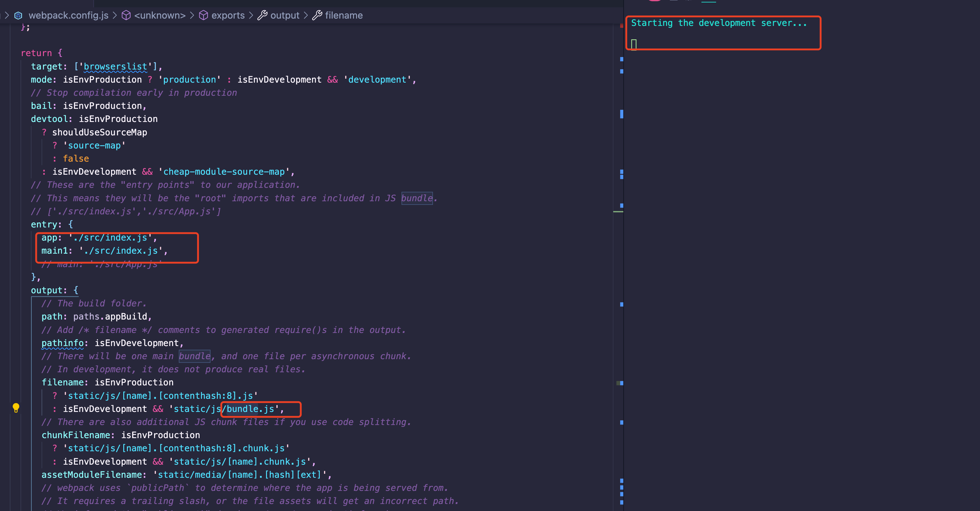980x511 pixels.
Task: Place cursor on 'bundle.js' in filename line
Action: 250,409
